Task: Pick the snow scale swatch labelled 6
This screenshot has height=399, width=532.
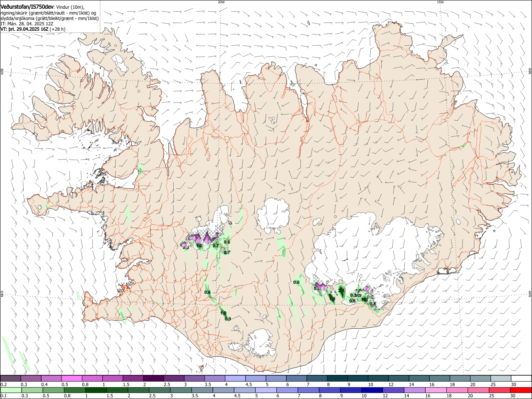Action: (296, 379)
